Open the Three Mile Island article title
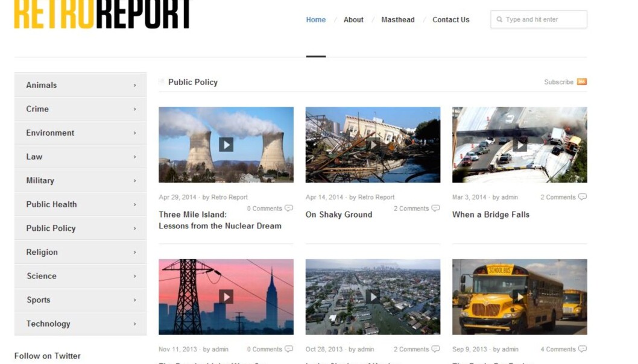Screen dimensions: 638x364 [220, 220]
